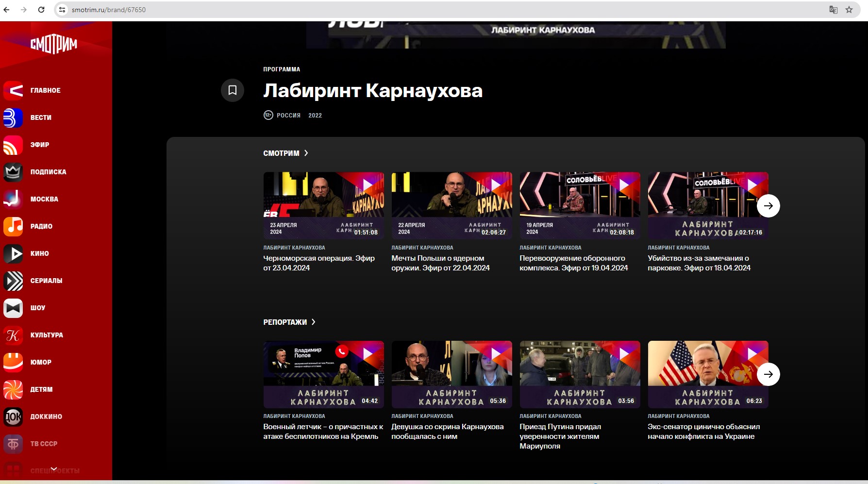The image size is (868, 484).
Task: Click the Доккино icon
Action: [x=13, y=417]
